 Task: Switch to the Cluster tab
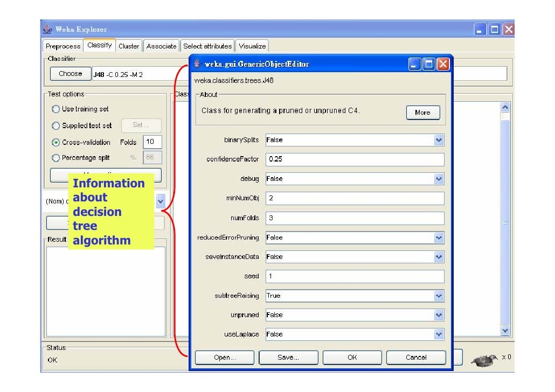129,46
